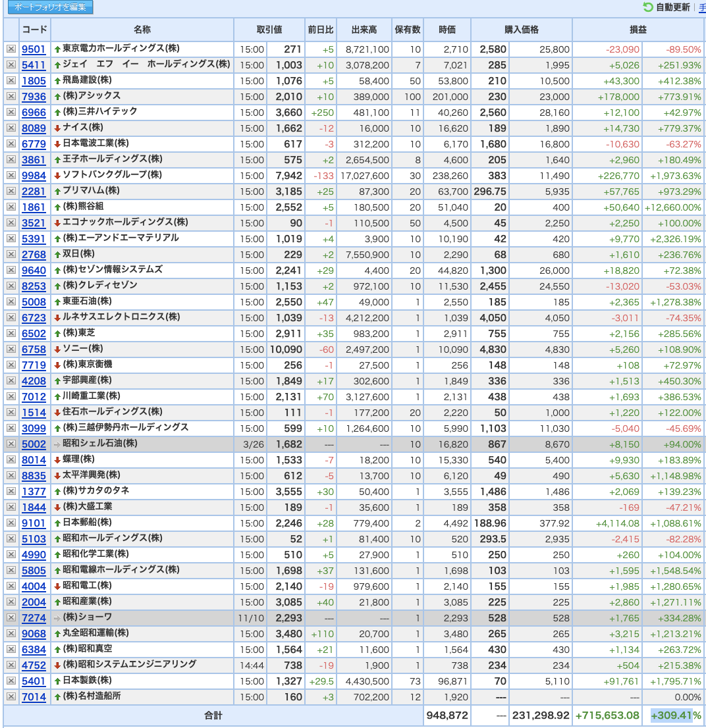Delete row 3521 with the X icon
The width and height of the screenshot is (706, 728).
point(11,223)
